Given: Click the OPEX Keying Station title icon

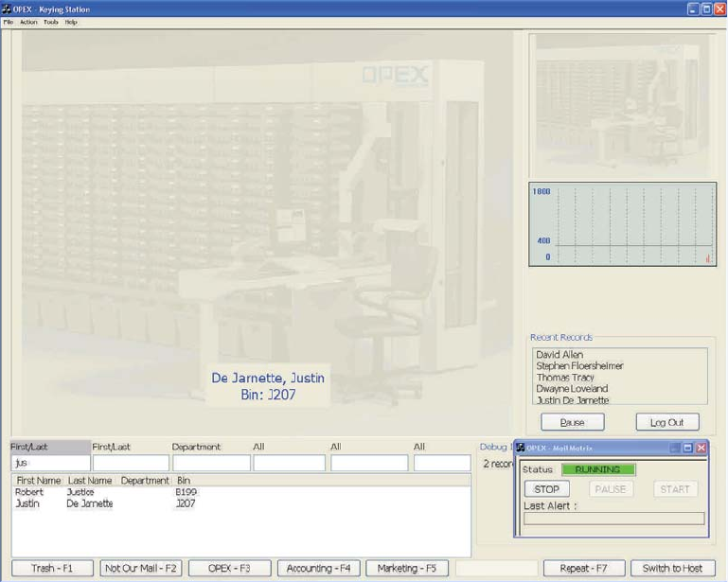Looking at the screenshot, I should [7, 9].
